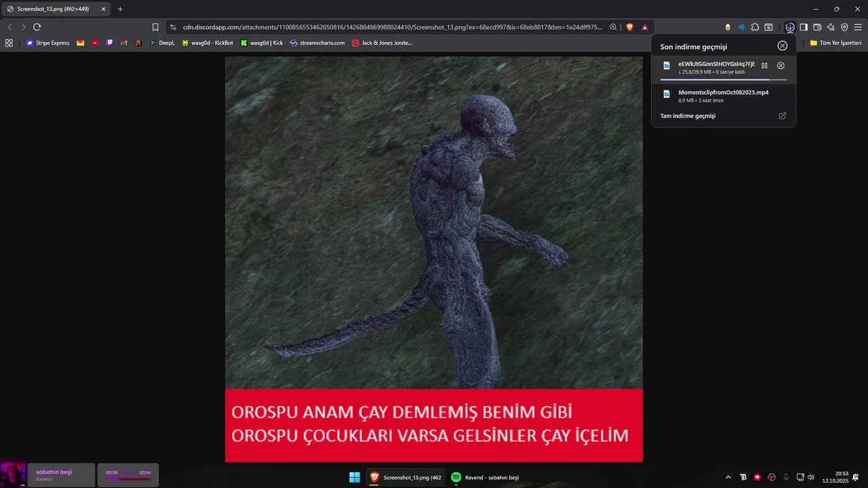Show hidden system tray icons

pyautogui.click(x=728, y=477)
